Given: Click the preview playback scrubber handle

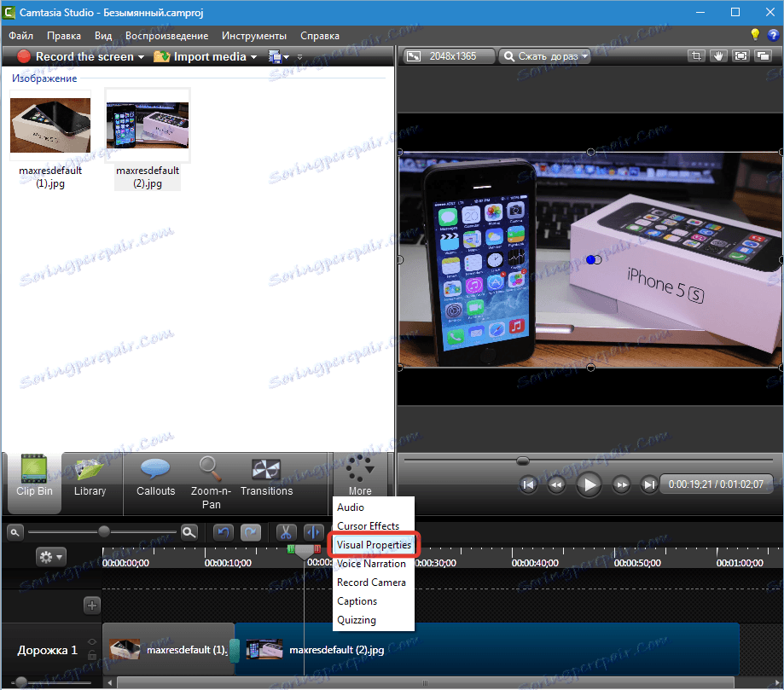Looking at the screenshot, I should (522, 460).
